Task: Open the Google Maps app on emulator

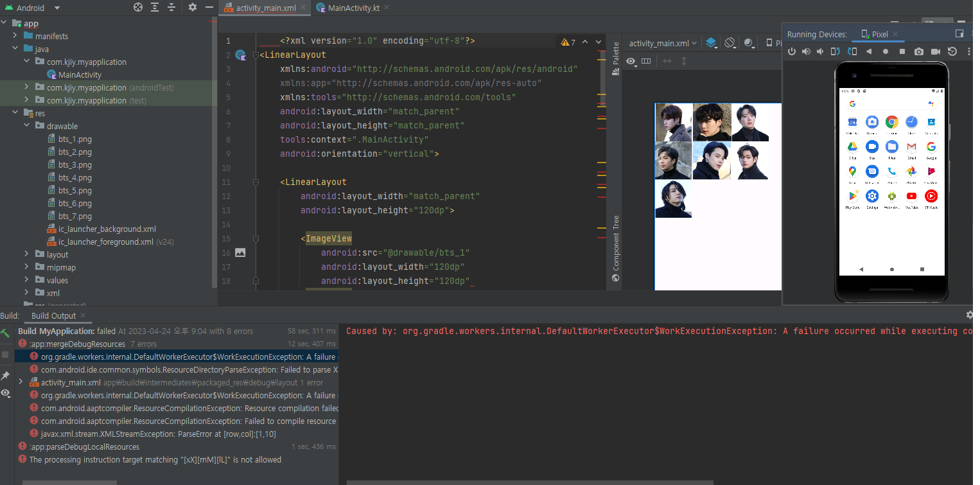Action: [x=852, y=172]
